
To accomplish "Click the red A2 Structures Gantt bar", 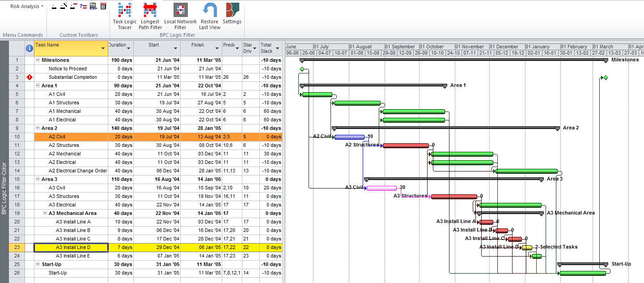I will (406, 146).
